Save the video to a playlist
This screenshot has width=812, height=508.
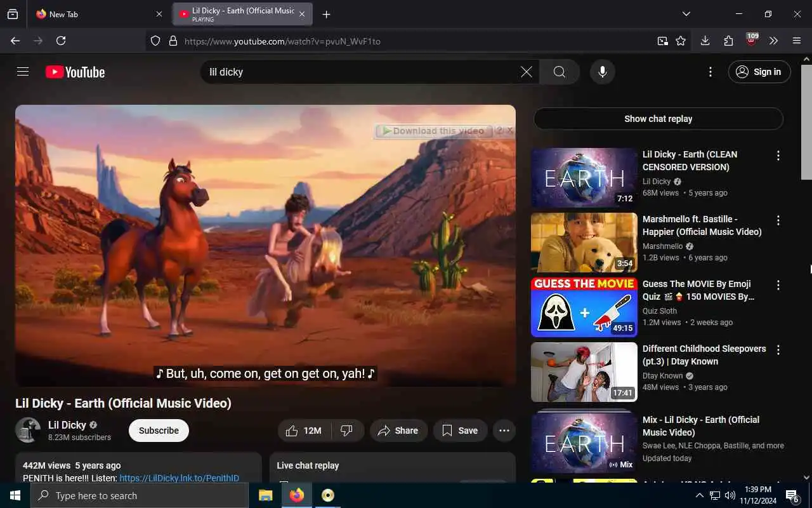point(461,431)
